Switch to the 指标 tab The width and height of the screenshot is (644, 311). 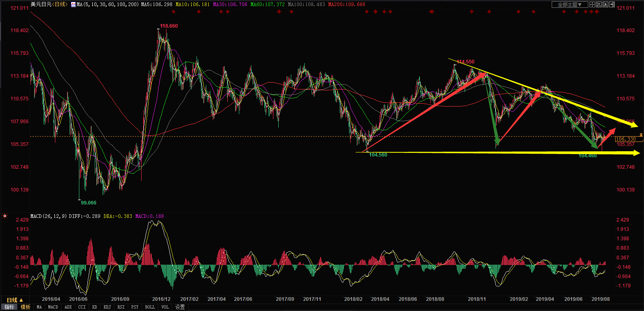9,307
